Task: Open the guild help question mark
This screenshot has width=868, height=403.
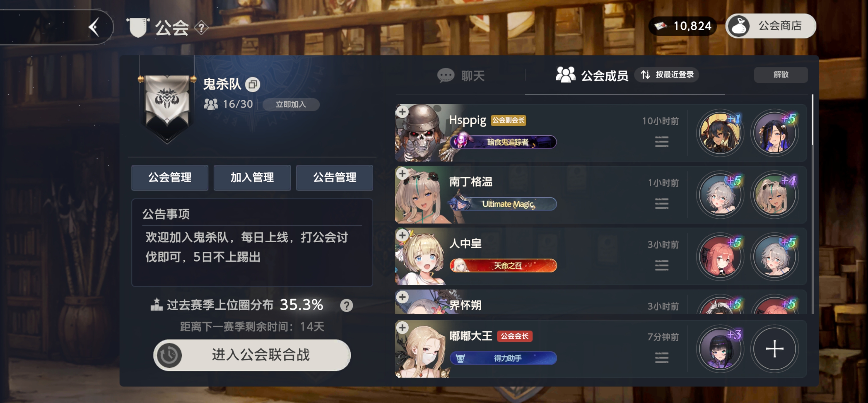Action: (x=201, y=28)
